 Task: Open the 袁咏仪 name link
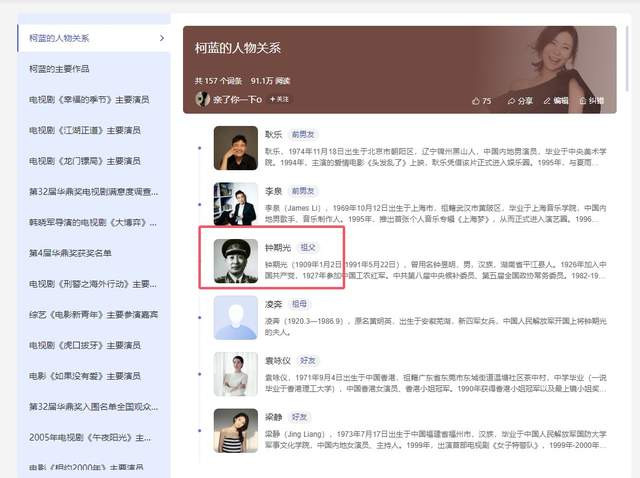point(278,360)
